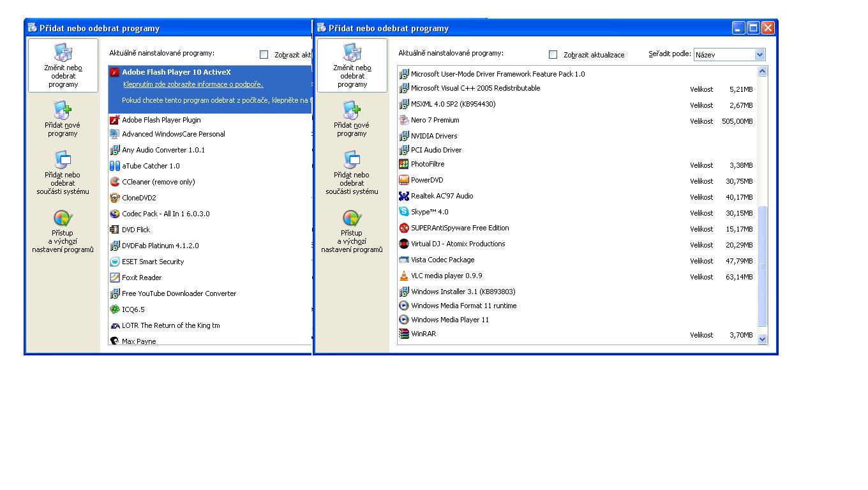
Task: Click the Adobe Flash Player Plugin icon
Action: [115, 119]
